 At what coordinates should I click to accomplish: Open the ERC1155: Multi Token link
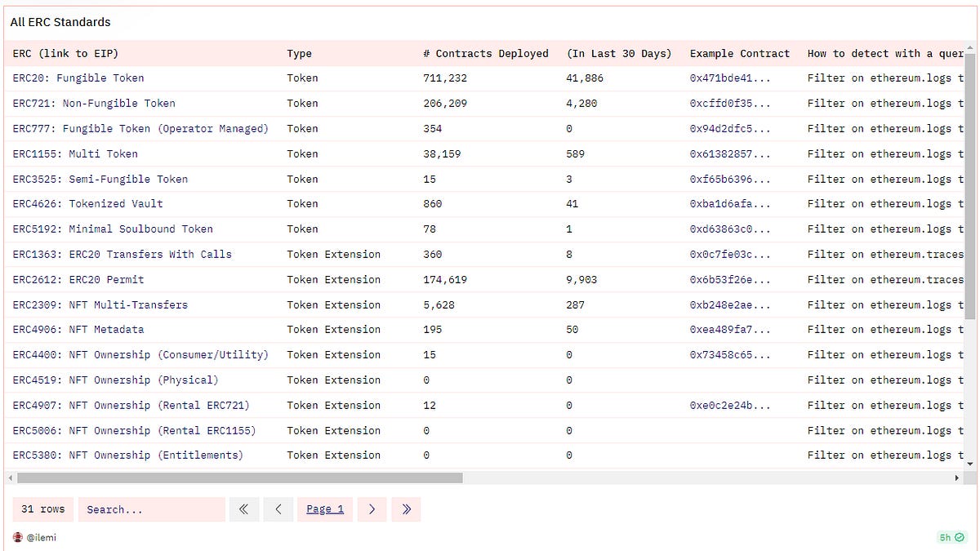coord(75,154)
